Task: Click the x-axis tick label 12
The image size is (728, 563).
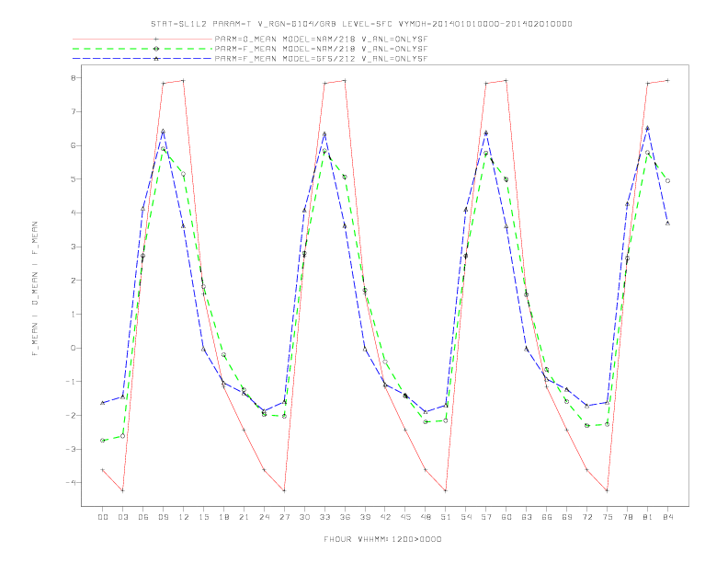Action: [x=184, y=517]
